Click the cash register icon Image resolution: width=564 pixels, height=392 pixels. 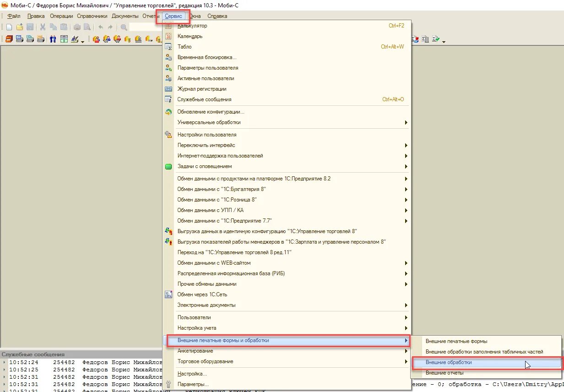[x=74, y=39]
